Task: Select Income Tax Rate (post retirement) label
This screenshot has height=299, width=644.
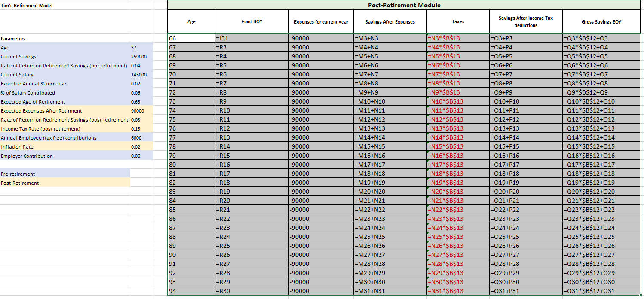Action: pyautogui.click(x=65, y=129)
